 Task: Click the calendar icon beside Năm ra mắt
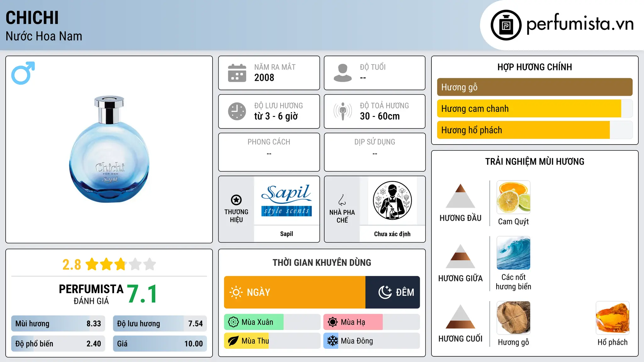coord(237,73)
